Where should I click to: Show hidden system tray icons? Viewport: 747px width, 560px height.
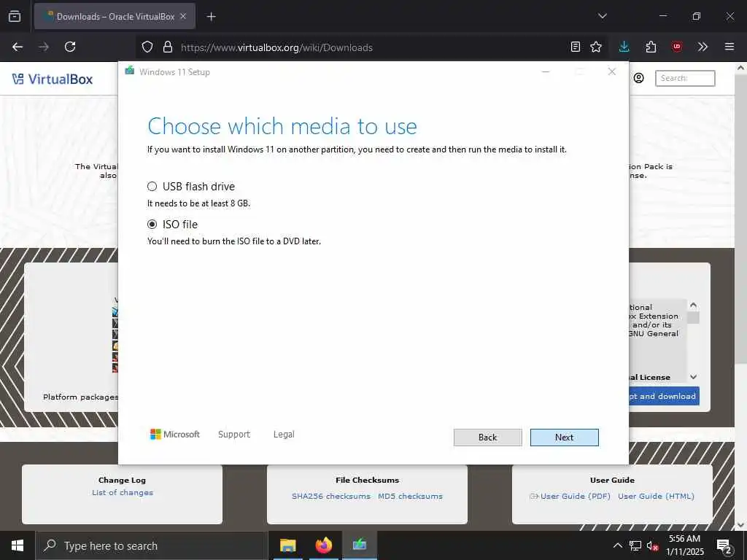tap(617, 545)
